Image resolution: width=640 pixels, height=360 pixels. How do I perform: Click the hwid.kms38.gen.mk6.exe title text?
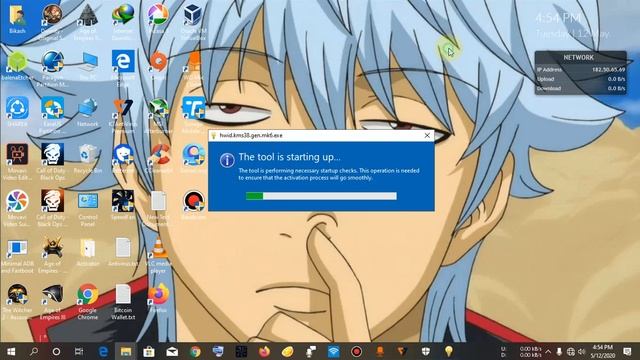click(x=251, y=136)
